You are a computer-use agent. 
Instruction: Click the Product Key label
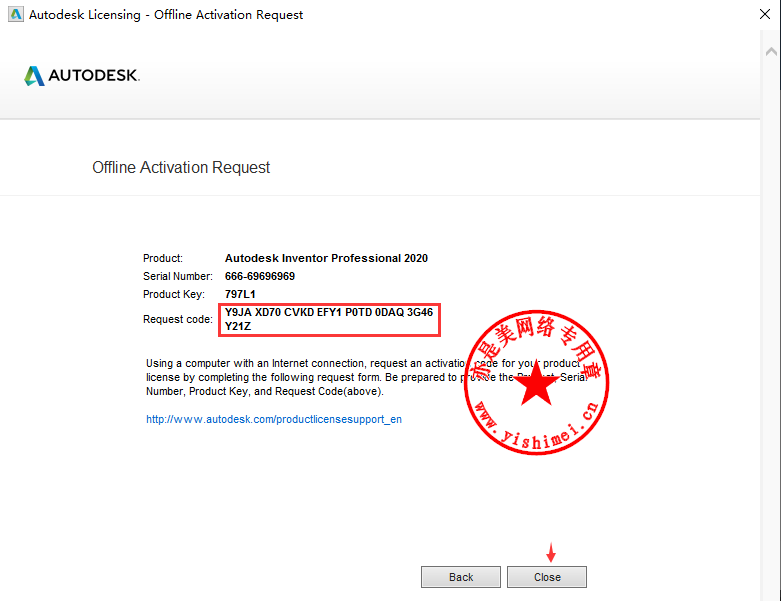173,294
